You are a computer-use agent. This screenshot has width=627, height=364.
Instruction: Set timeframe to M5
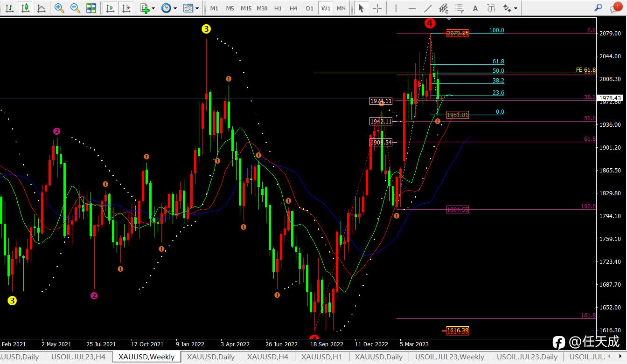tap(230, 8)
